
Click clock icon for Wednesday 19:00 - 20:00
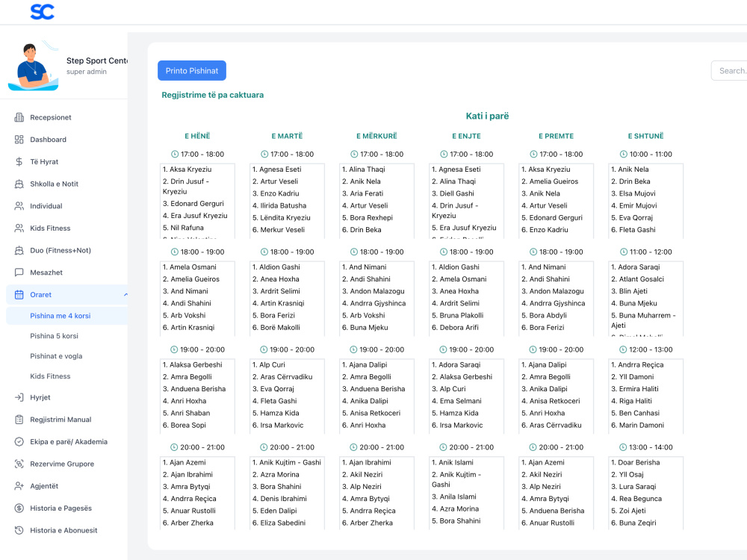click(x=353, y=349)
